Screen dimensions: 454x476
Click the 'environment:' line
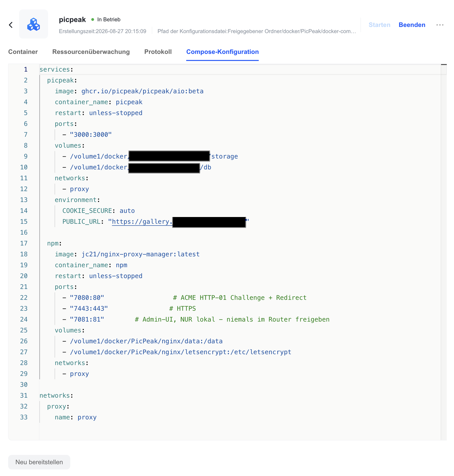(x=77, y=200)
